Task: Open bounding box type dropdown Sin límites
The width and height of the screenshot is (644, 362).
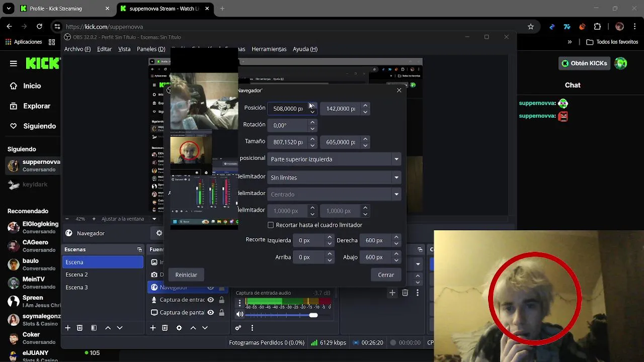Action: click(334, 177)
